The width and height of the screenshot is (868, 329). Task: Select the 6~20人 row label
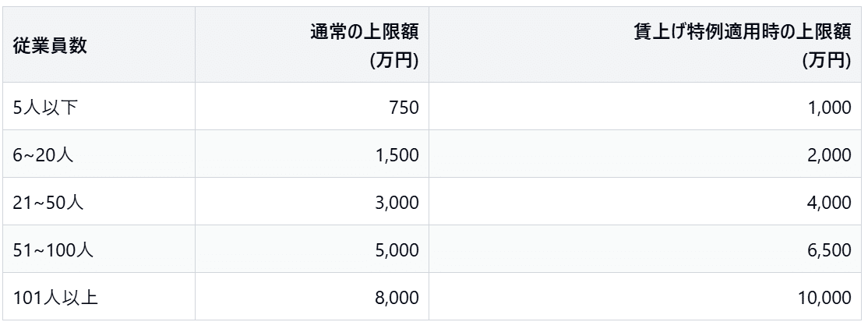point(44,154)
